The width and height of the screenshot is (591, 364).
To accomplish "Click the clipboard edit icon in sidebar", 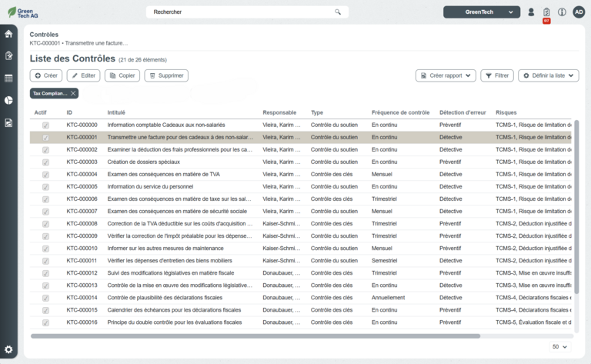I will (x=8, y=55).
